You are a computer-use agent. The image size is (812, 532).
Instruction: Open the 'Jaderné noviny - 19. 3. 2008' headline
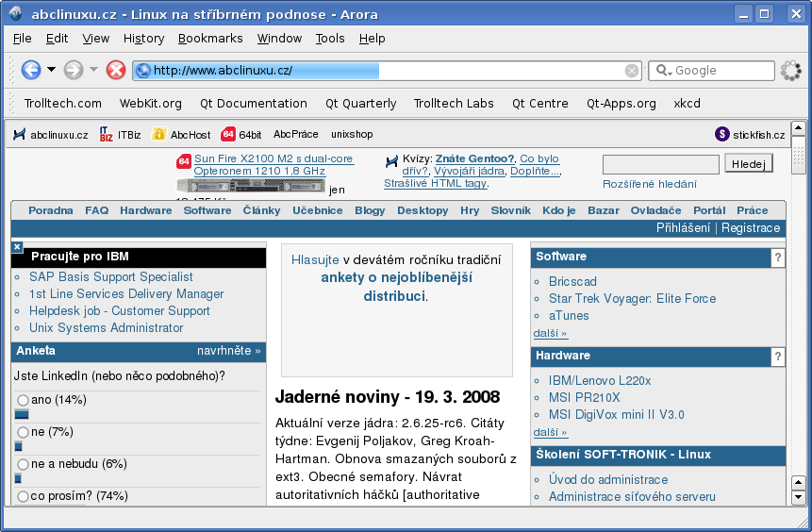click(x=388, y=397)
